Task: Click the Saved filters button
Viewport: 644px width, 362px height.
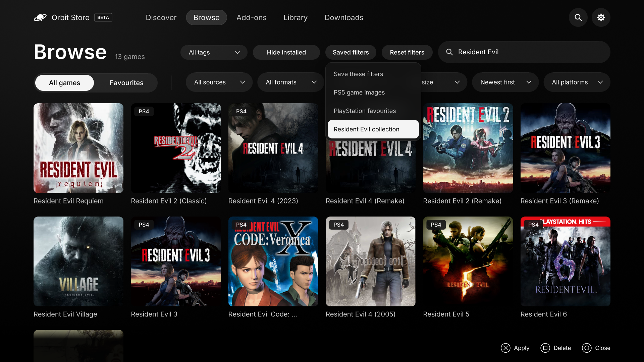Action: 351,52
